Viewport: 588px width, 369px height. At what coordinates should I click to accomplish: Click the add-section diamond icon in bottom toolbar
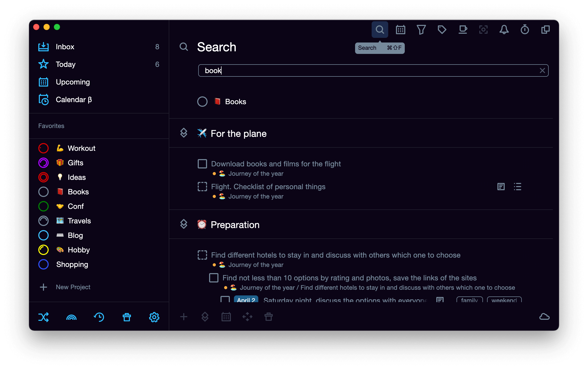[205, 316]
